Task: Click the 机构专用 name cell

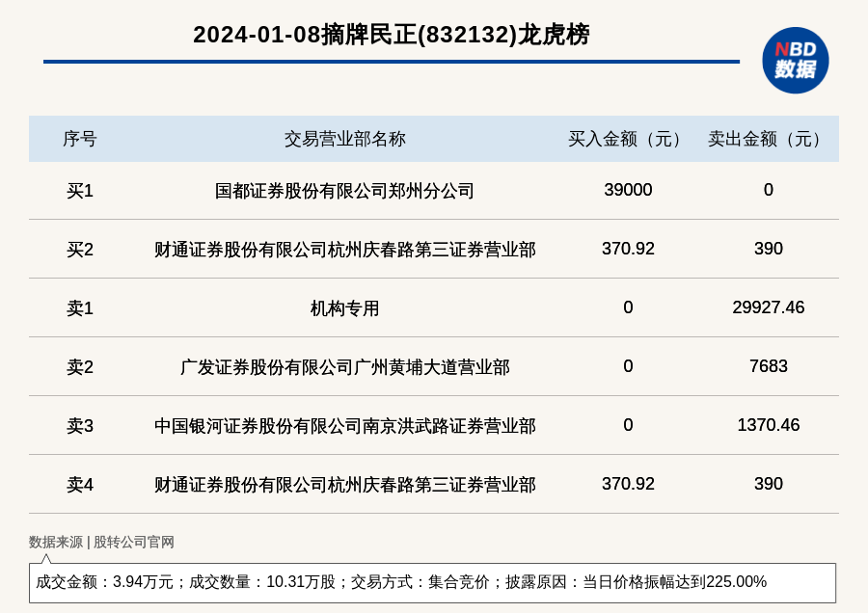Action: 345,307
